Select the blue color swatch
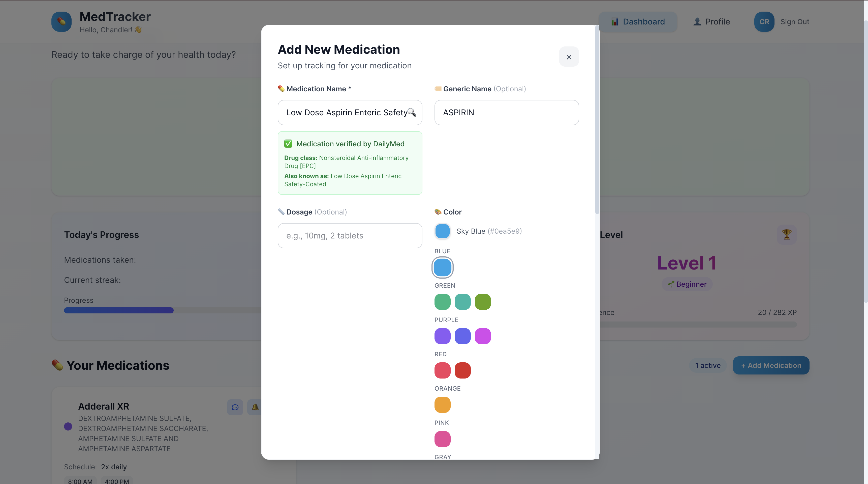The image size is (868, 484). coord(442,267)
